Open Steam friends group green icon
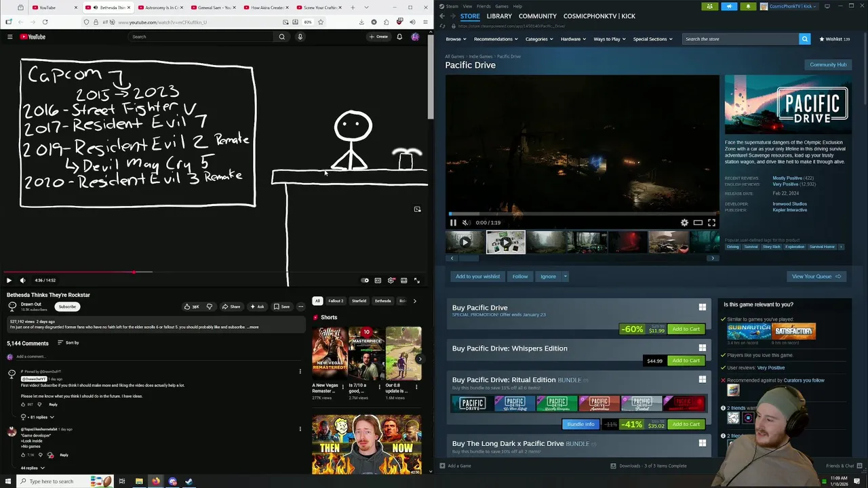 (x=709, y=6)
